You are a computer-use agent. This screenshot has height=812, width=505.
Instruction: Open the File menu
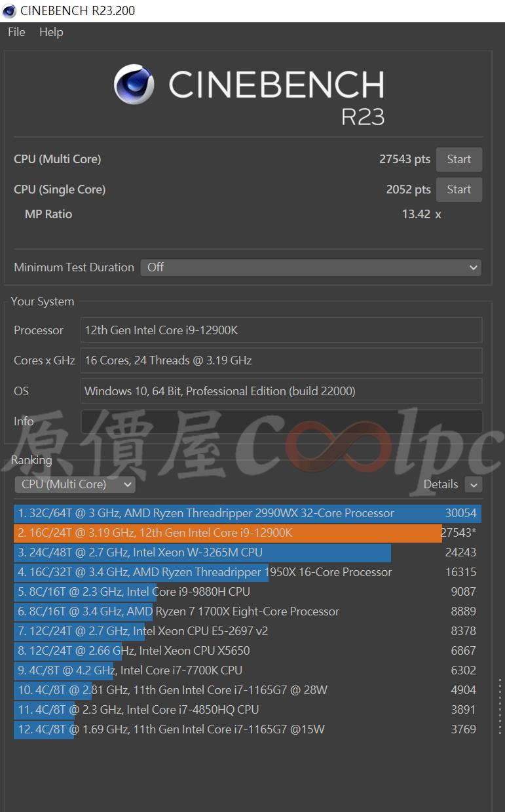[x=16, y=32]
